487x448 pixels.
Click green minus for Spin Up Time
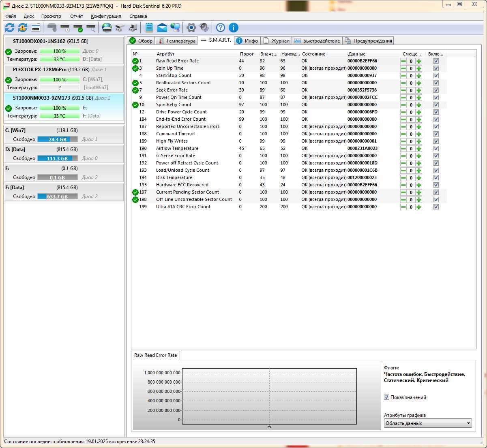pos(403,68)
